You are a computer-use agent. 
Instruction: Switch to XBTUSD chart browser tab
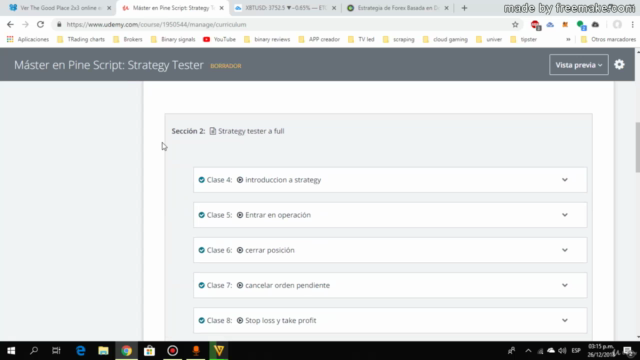click(x=284, y=8)
